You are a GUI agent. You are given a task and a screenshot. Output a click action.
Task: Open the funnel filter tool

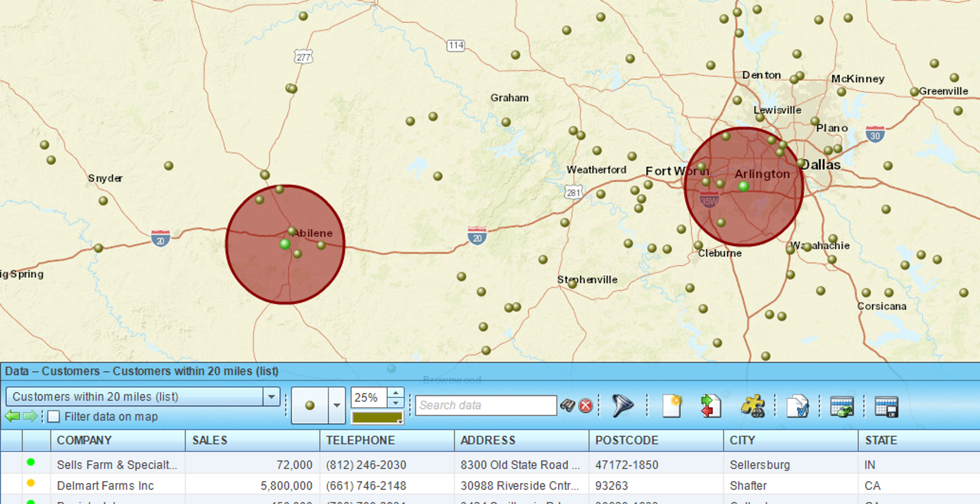pos(622,405)
